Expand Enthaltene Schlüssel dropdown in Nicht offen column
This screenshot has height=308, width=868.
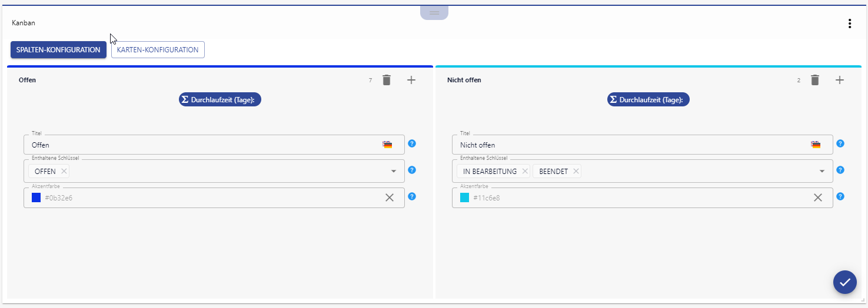pos(822,172)
